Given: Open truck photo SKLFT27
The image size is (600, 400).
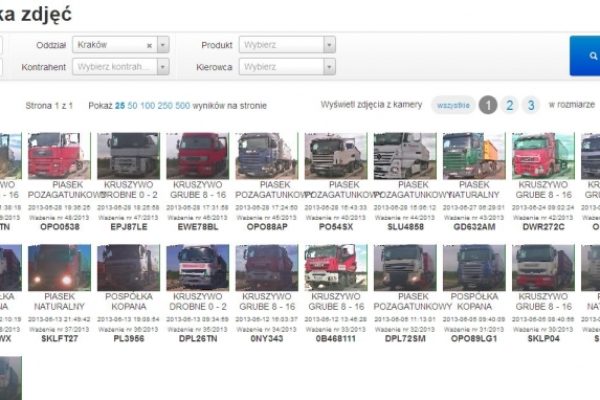Looking at the screenshot, I should (x=59, y=268).
